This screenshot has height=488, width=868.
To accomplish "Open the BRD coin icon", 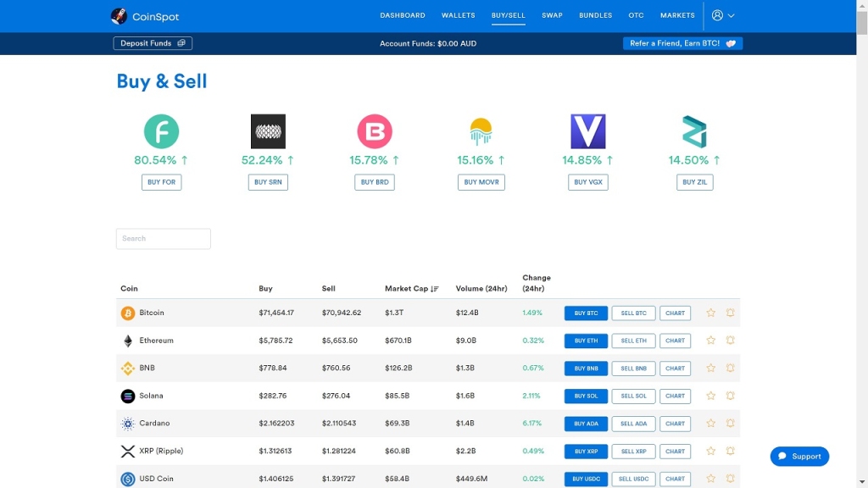I will tap(375, 131).
